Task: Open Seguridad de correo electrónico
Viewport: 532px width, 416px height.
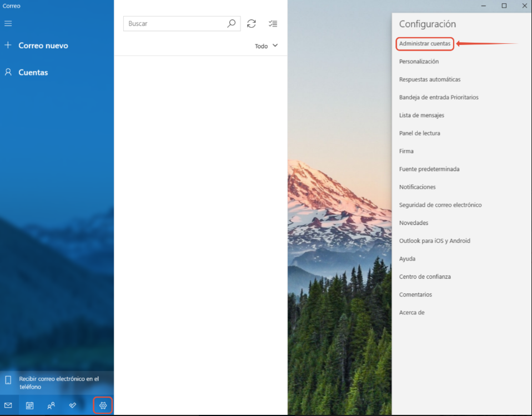Action: tap(440, 205)
